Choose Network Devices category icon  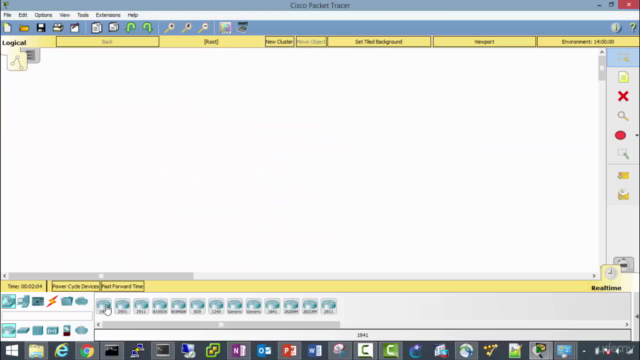[9, 301]
